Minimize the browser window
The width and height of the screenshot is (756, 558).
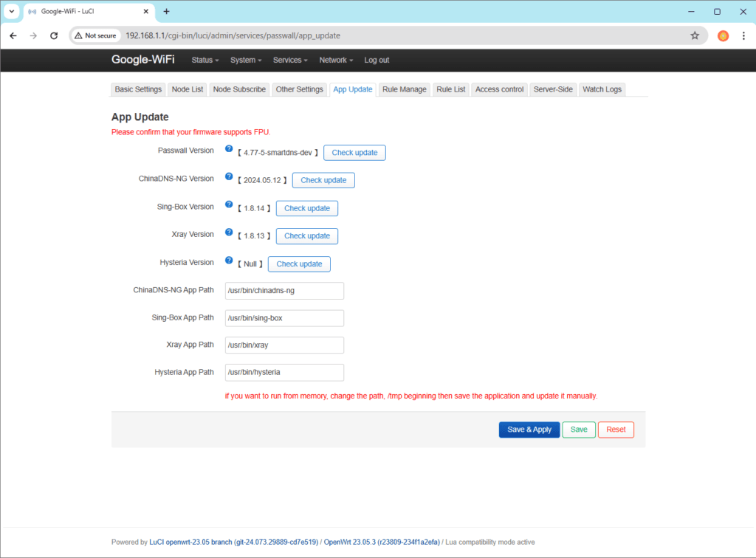pos(691,11)
